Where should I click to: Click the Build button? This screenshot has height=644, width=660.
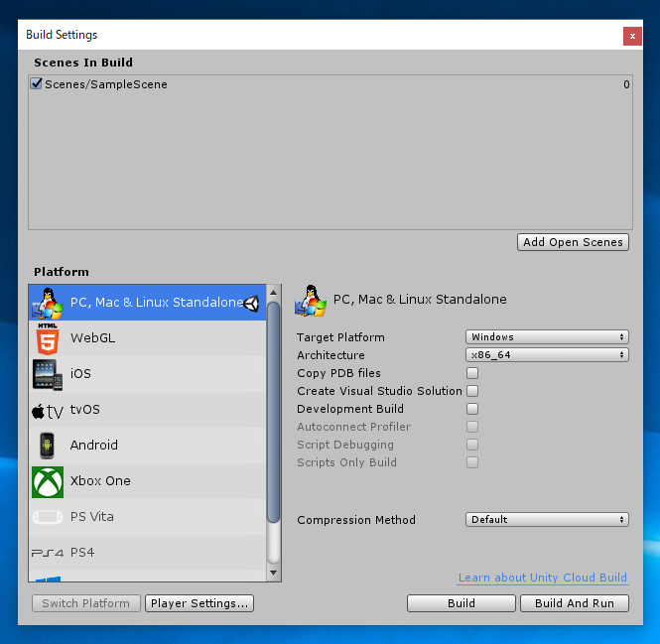pyautogui.click(x=462, y=603)
